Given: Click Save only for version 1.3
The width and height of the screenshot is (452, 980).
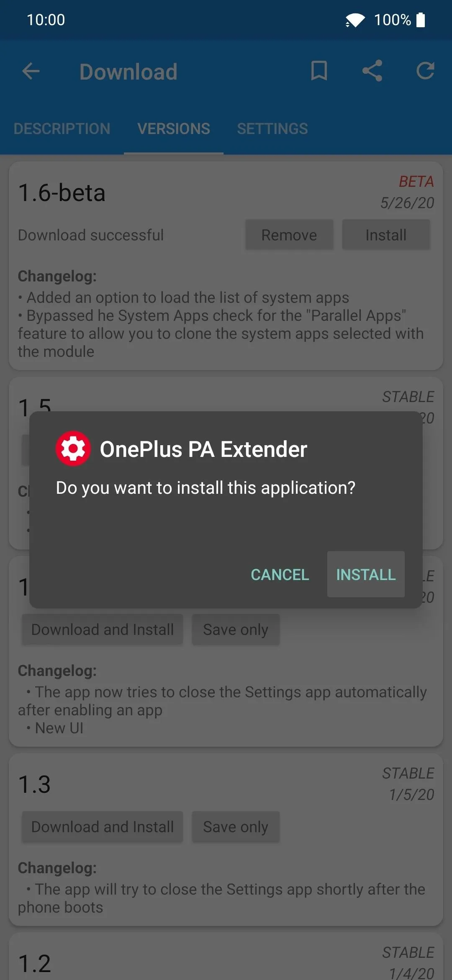Looking at the screenshot, I should pos(236,827).
